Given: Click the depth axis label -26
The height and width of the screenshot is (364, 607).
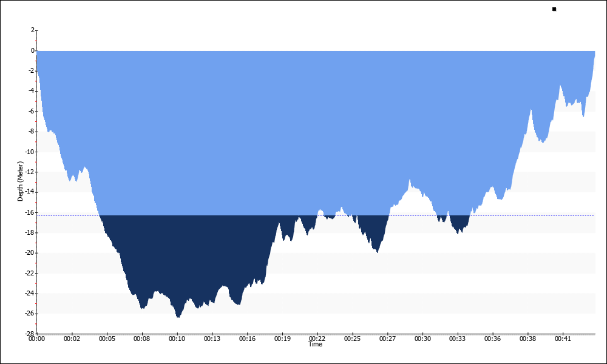Looking at the screenshot, I should (30, 313).
